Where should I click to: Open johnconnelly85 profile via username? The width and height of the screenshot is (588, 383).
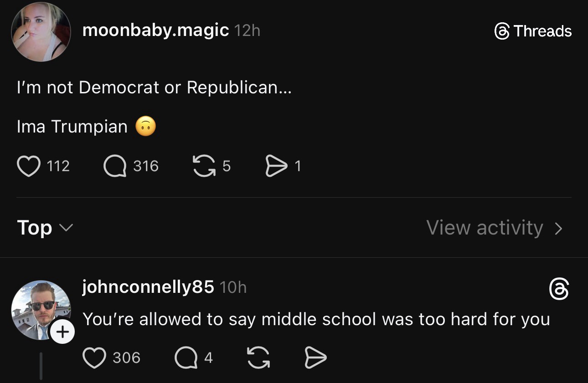click(148, 287)
